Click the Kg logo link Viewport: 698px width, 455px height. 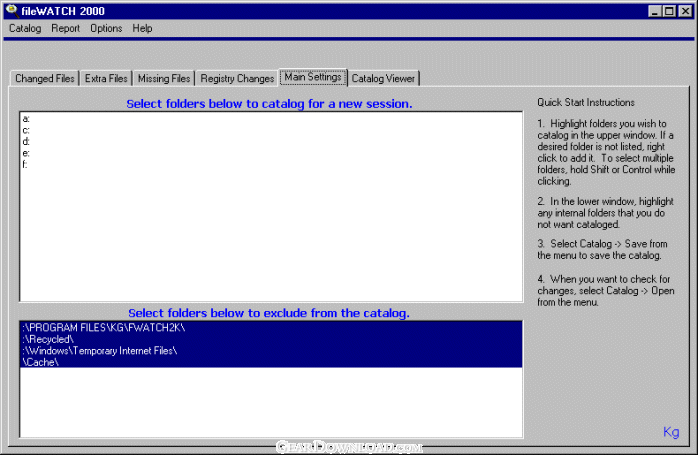[x=671, y=432]
